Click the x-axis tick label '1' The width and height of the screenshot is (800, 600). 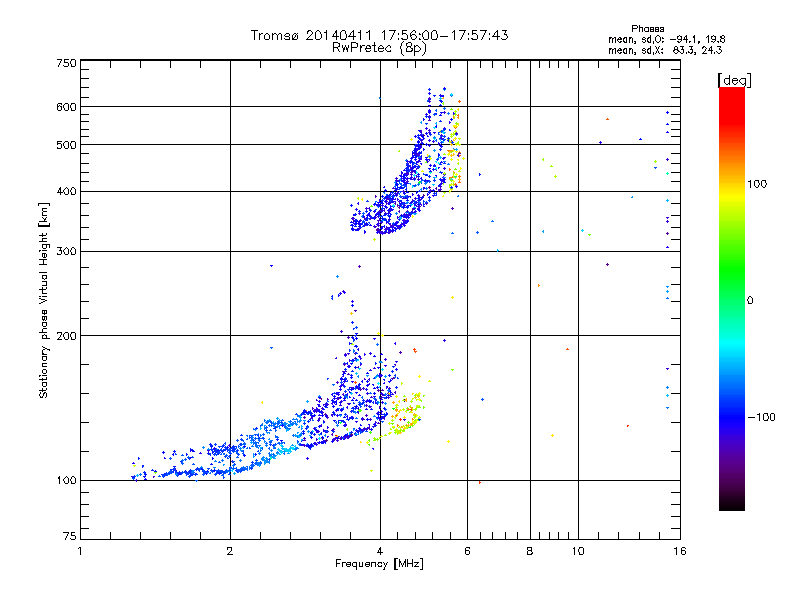point(80,551)
